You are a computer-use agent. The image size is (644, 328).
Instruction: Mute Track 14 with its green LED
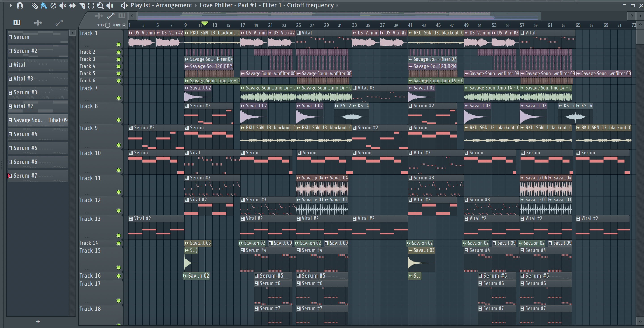[119, 243]
